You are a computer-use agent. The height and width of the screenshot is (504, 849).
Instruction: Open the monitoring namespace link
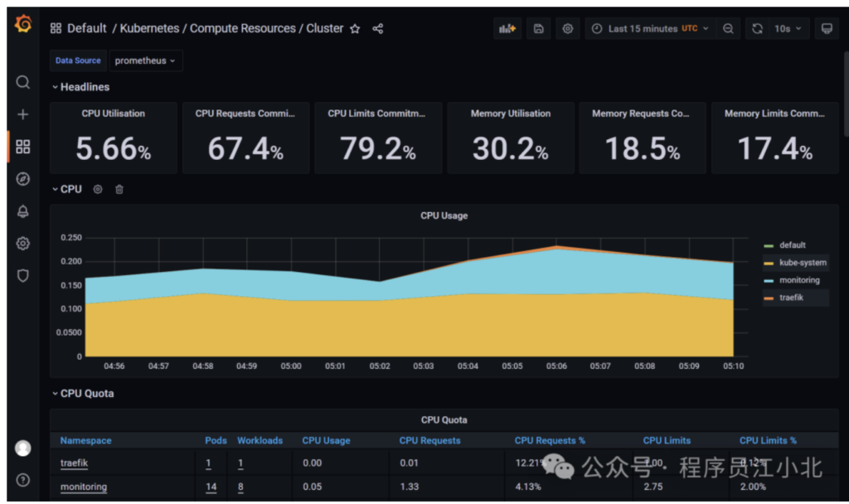coord(83,487)
